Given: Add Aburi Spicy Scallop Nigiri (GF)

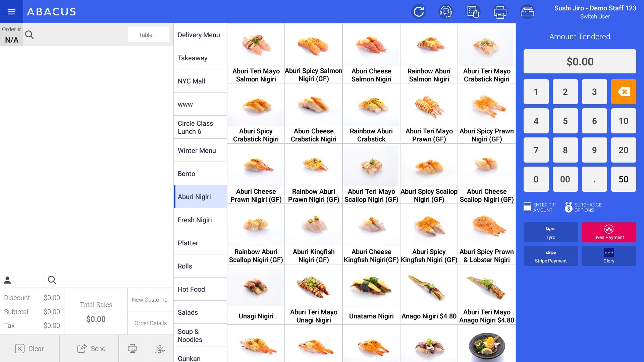Looking at the screenshot, I should pos(429,174).
